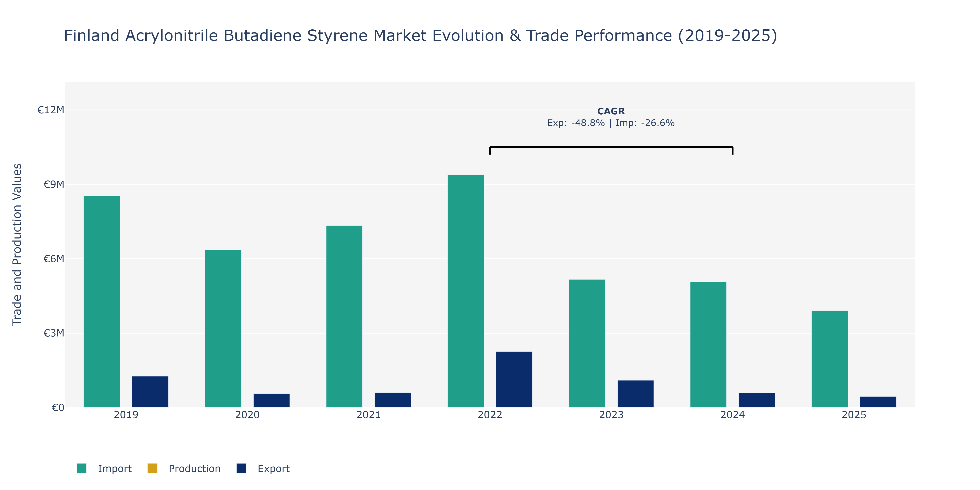
Task: Select the 2022 Import bar
Action: tap(466, 291)
